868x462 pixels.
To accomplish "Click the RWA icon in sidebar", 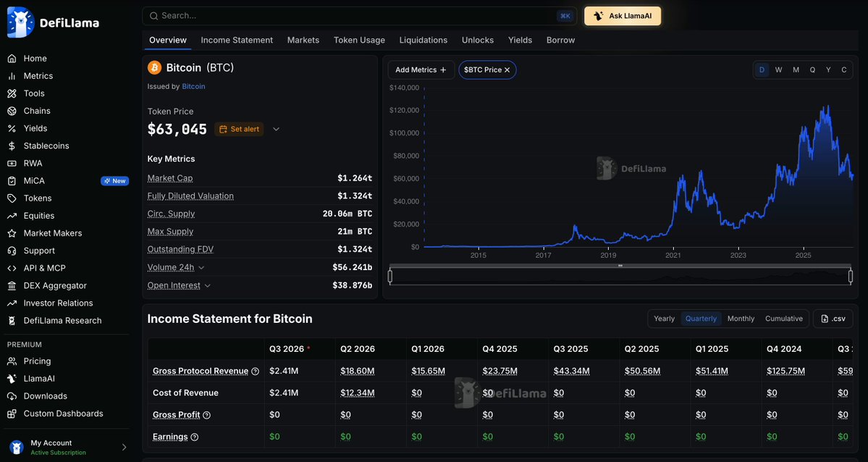I will click(x=12, y=163).
